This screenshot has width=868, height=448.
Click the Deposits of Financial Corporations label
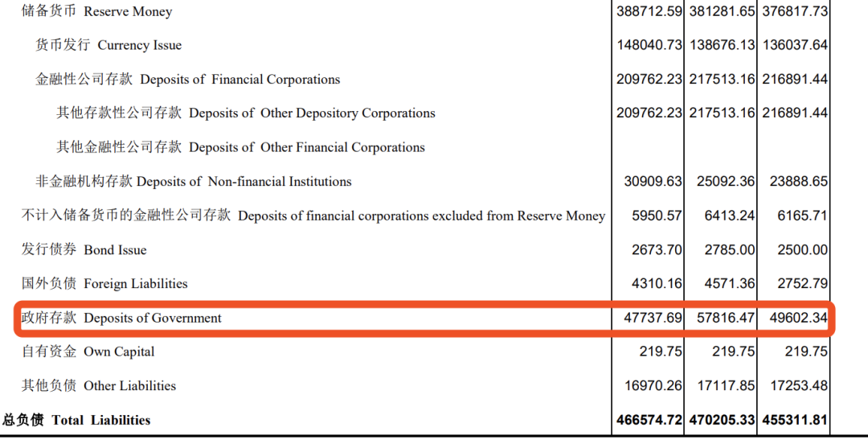[x=187, y=79]
